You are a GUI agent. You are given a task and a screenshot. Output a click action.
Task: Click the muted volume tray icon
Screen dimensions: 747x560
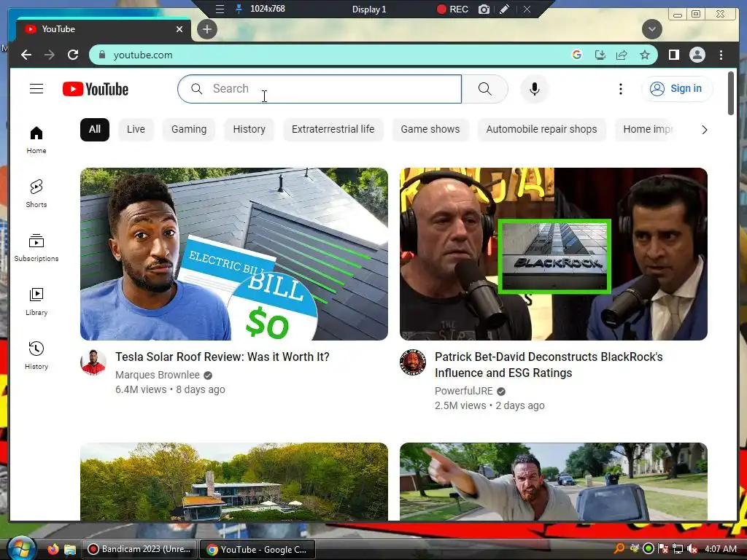(x=692, y=549)
